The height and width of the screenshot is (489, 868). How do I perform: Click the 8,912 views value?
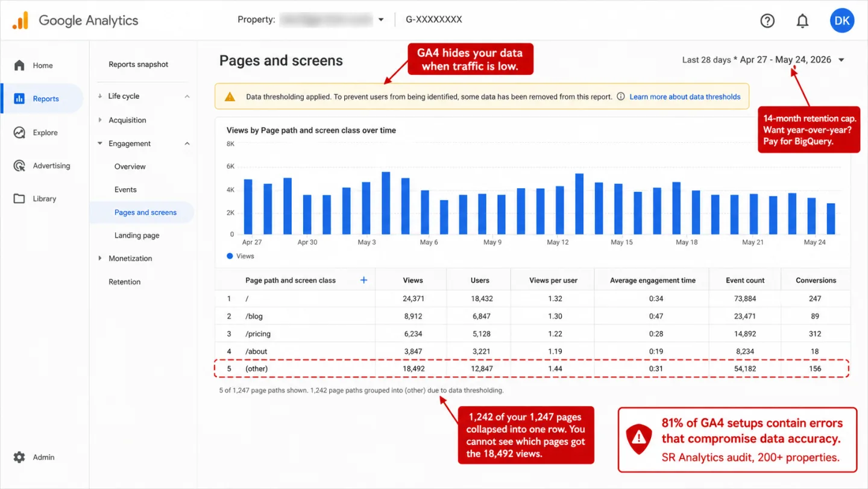(413, 316)
